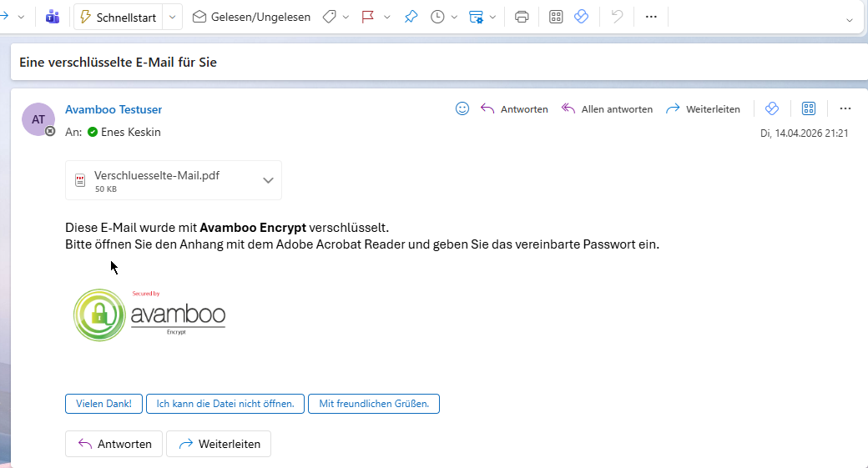Screen dimensions: 868x468
Task: Click Weiterleiten in the message header
Action: (x=703, y=109)
